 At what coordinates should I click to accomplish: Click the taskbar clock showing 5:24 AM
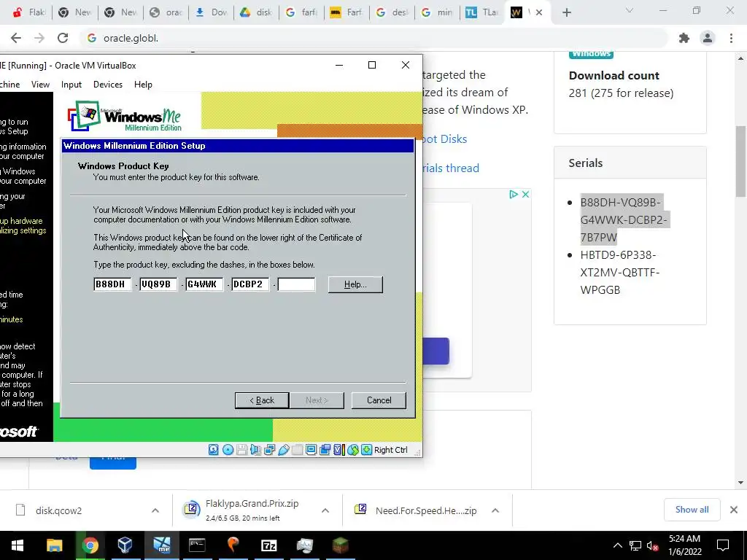pos(684,545)
